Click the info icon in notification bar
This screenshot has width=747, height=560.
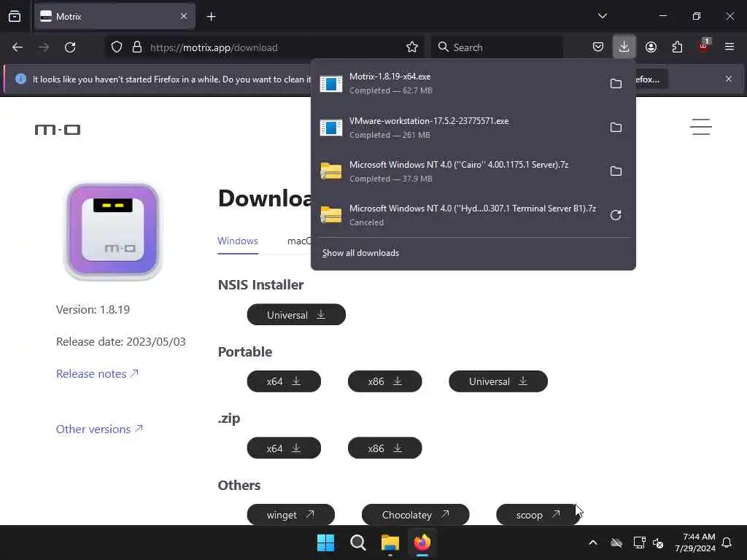point(20,79)
